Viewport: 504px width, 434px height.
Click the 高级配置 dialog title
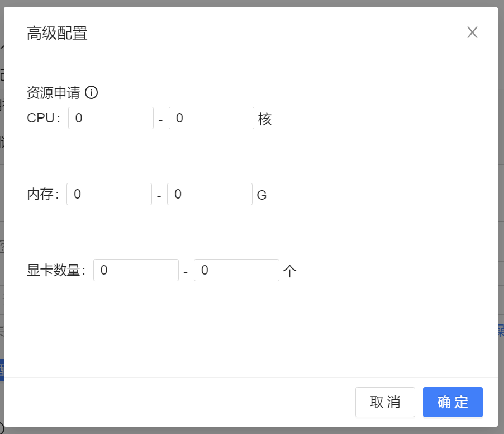tap(57, 33)
